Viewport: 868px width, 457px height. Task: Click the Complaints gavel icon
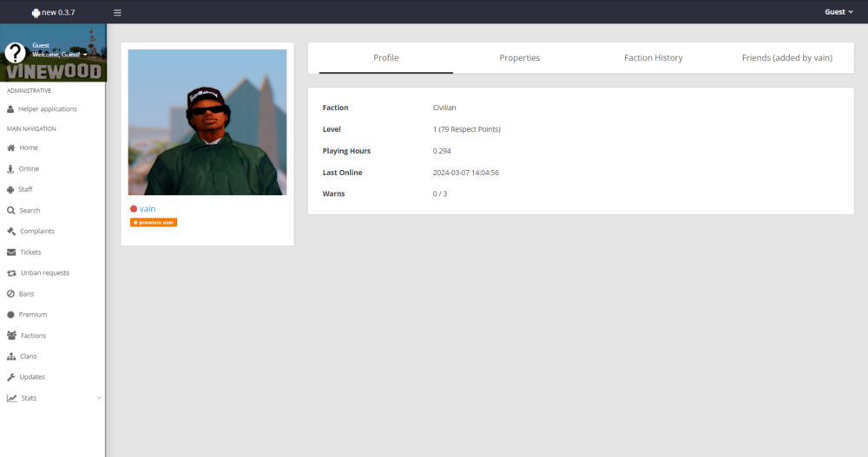[x=11, y=232]
